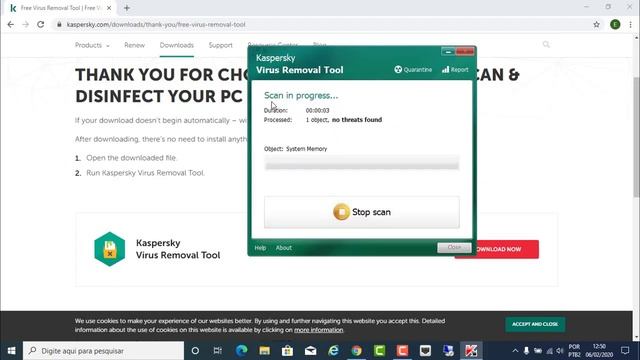Accept and close the cookie banner
The height and width of the screenshot is (360, 640).
535,324
